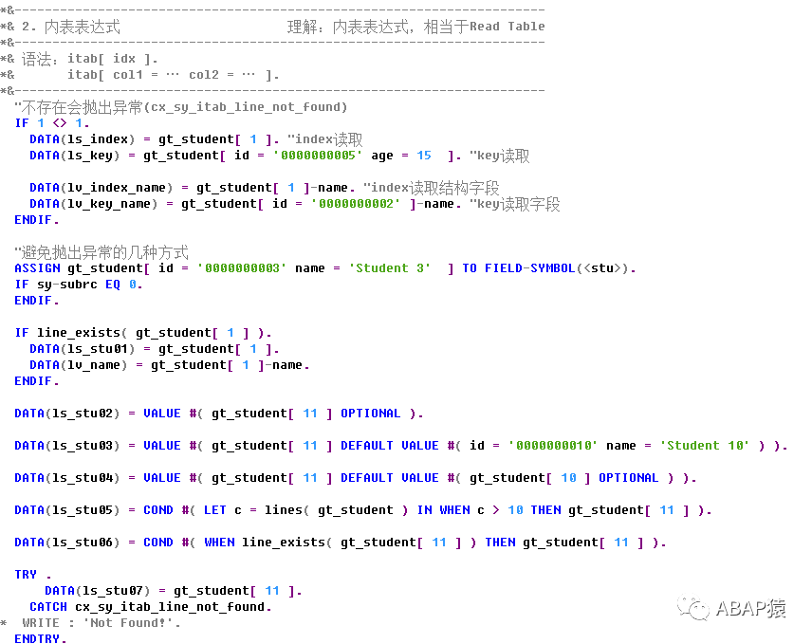Click the variable lv_name declaration
This screenshot has height=644, width=812.
pos(94,365)
